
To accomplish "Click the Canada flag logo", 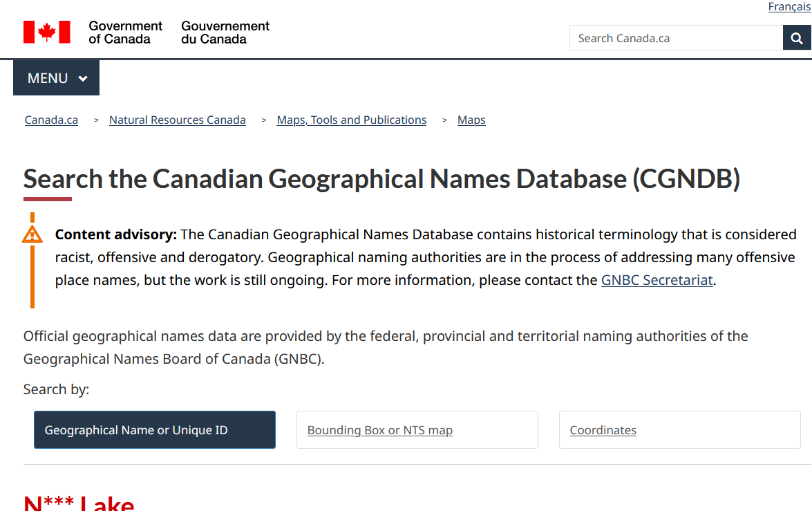I will [46, 32].
